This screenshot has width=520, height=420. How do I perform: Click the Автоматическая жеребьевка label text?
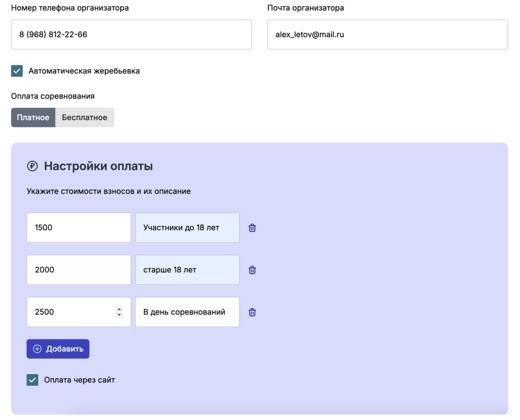[84, 71]
